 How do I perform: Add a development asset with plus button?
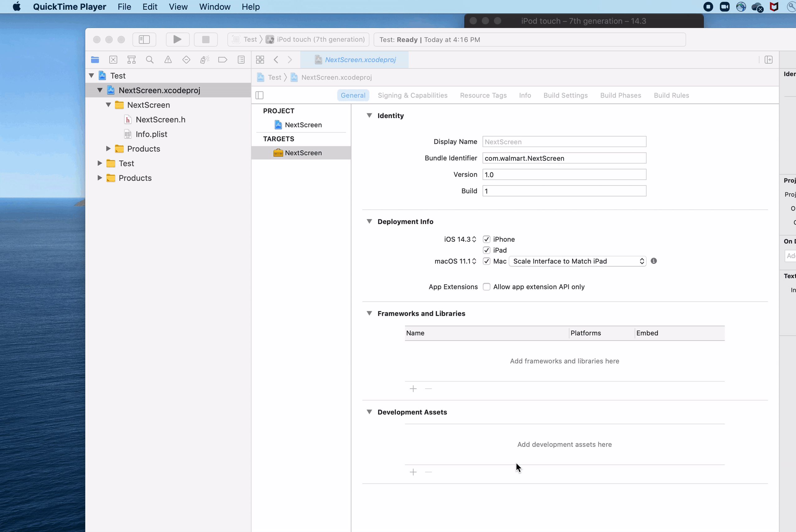click(x=413, y=472)
